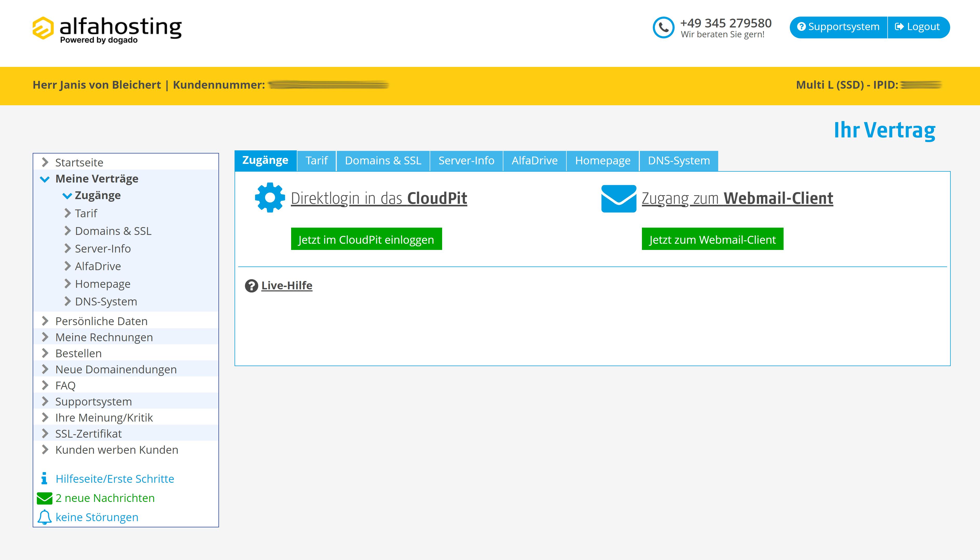Open Kunden werben Kunden in the sidebar

point(117,450)
